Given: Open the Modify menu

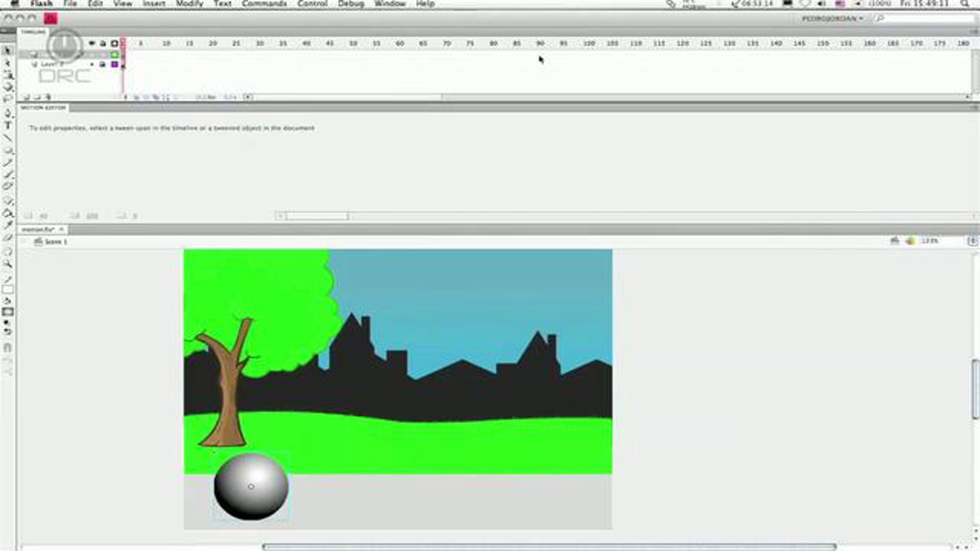Looking at the screenshot, I should [189, 4].
